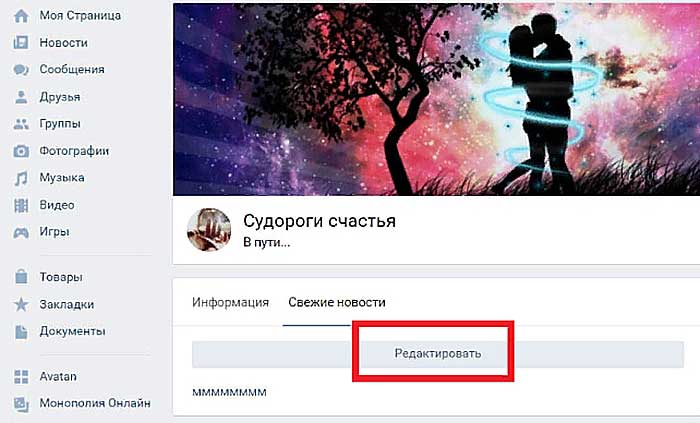The image size is (700, 423).
Task: Select the Свежие новости tab
Action: pyautogui.click(x=337, y=303)
